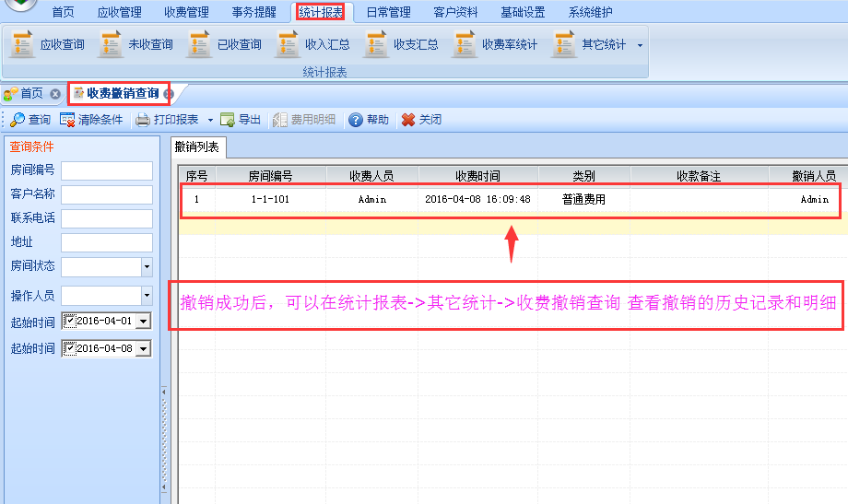848x504 pixels.
Task: Sort by the 收费时间 column header
Action: 477,176
